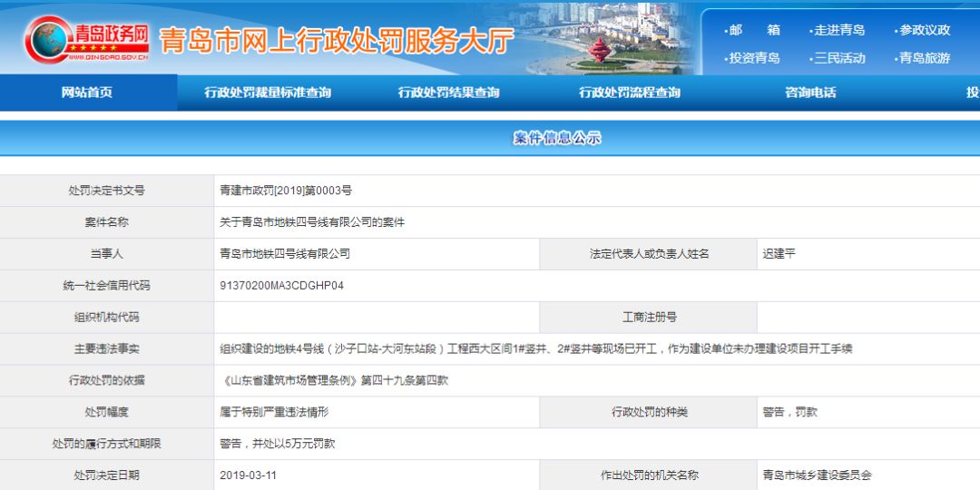This screenshot has width=980, height=490.
Task: Click the 案件名称 label cell
Action: click(107, 222)
